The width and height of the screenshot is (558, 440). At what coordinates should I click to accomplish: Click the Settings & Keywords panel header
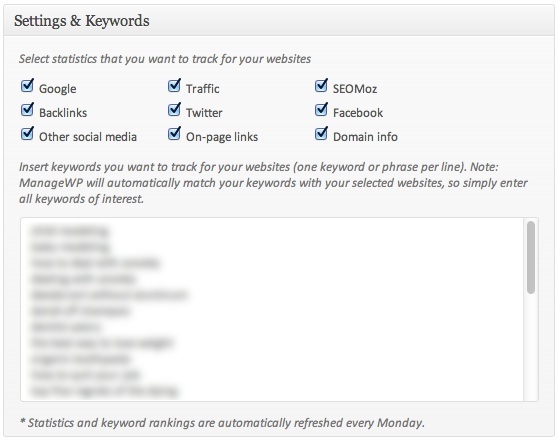(279, 20)
